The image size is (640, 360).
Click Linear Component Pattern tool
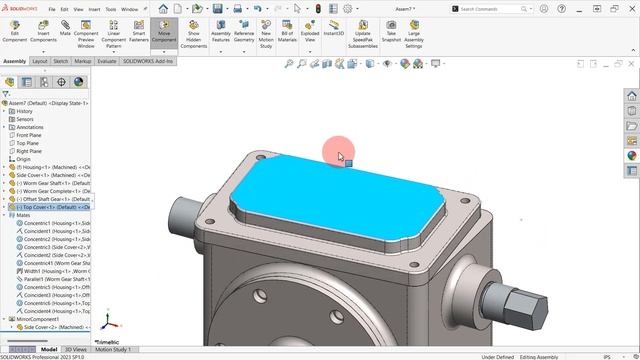[113, 34]
